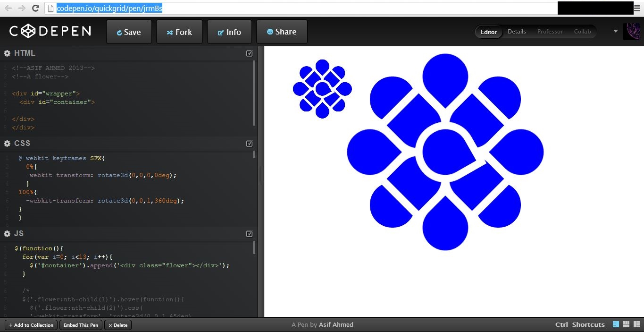Click the CSS scrollbar thumb
Screen dimensions: 644x332
point(254,154)
